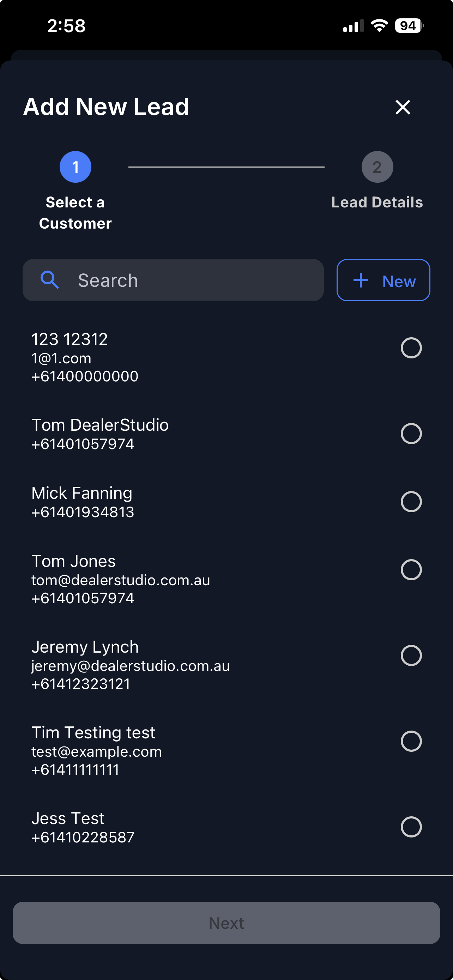Tap the Wi-Fi status icon
453x980 pixels.
379,26
